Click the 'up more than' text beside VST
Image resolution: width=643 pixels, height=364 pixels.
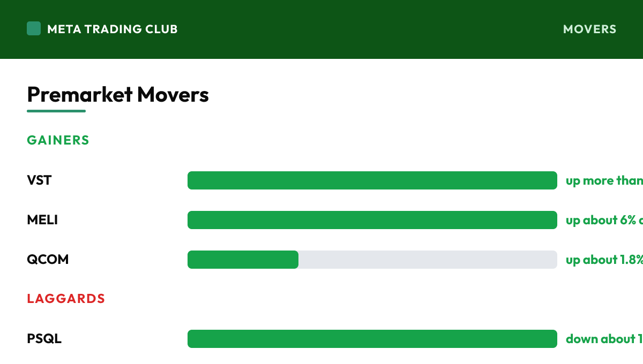tap(604, 181)
